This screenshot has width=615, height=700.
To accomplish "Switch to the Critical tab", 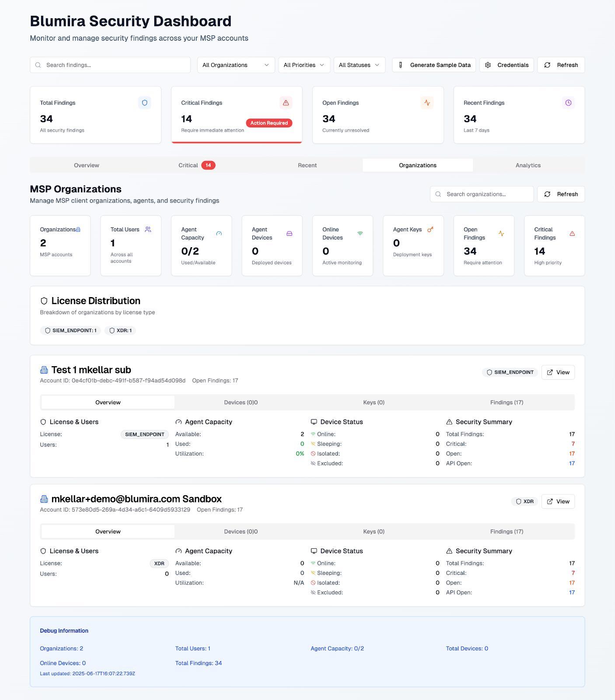I will coord(197,165).
